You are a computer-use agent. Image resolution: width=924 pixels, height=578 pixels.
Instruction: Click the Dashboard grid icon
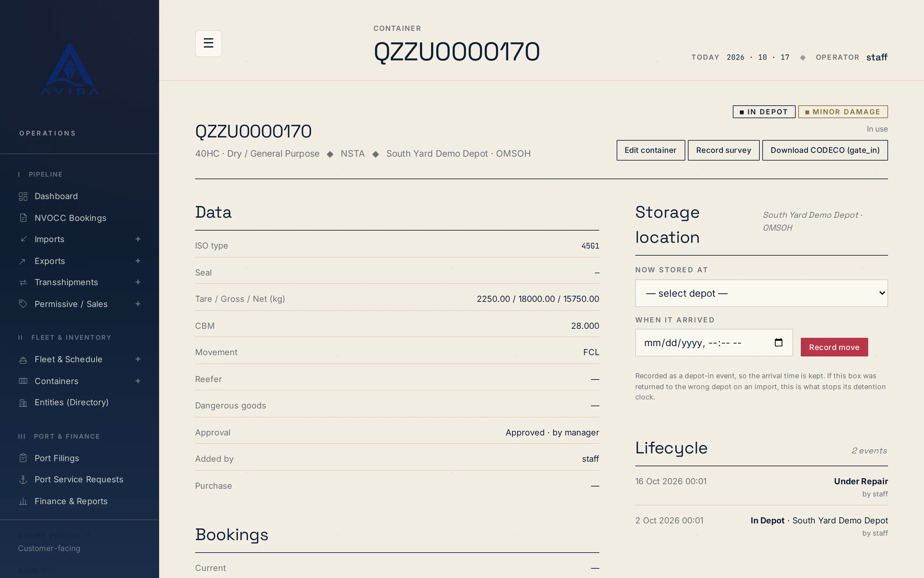tap(23, 196)
